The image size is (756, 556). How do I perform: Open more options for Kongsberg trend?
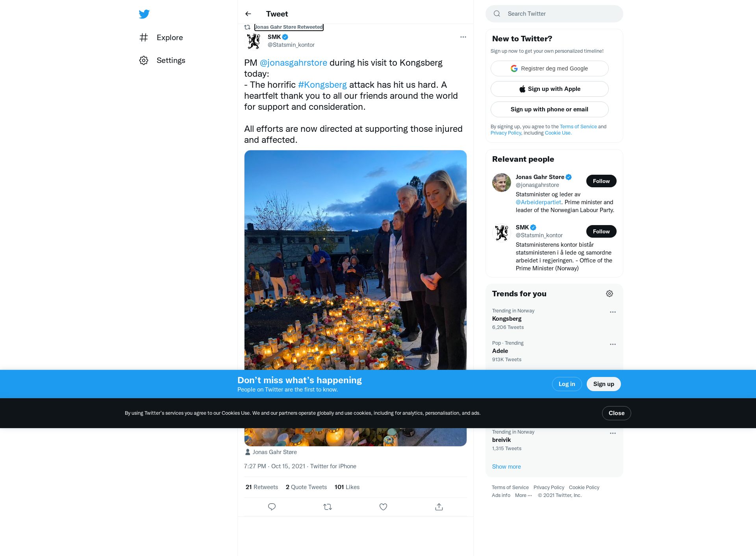coord(613,312)
